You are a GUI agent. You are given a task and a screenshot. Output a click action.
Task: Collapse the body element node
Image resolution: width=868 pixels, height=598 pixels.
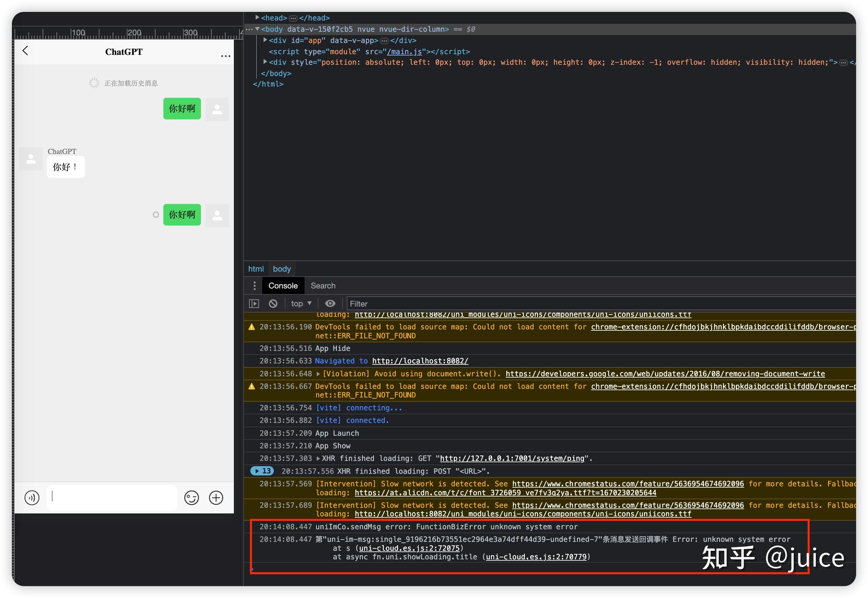[257, 29]
